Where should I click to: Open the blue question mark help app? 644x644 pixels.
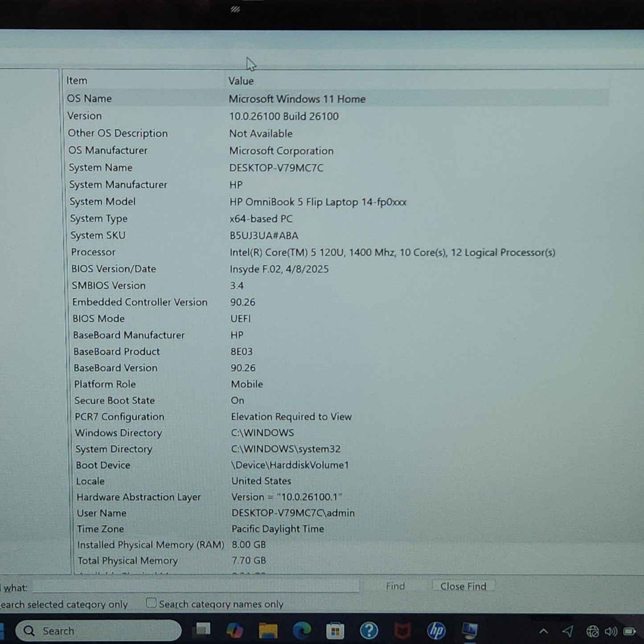[369, 631]
